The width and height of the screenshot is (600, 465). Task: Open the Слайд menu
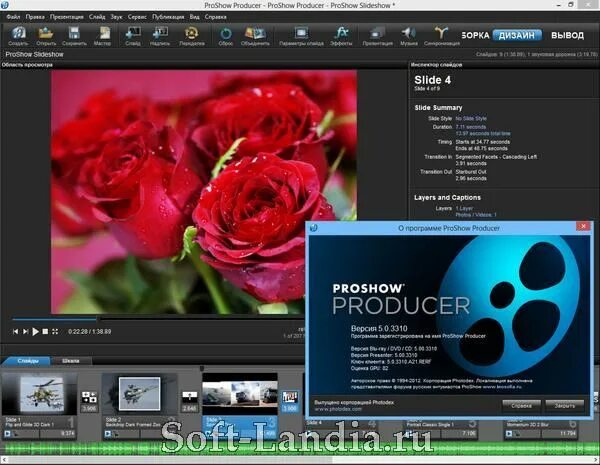tap(97, 17)
